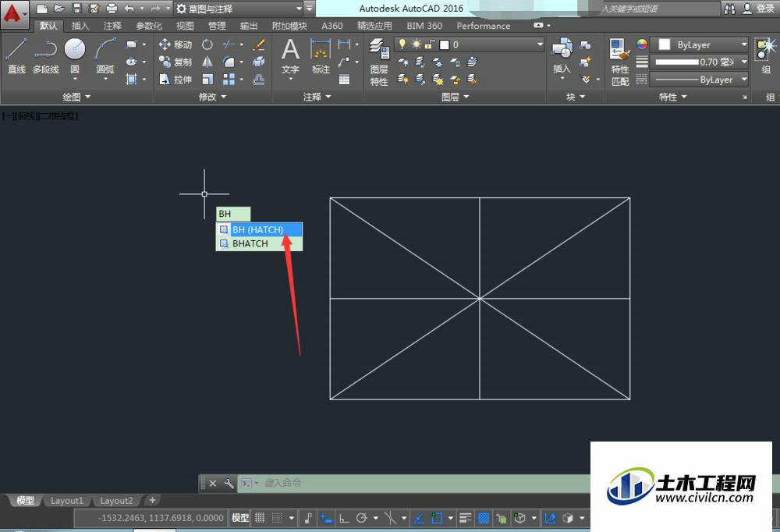Toggle the 模型 space button in status bar
The height and width of the screenshot is (532, 780).
click(x=240, y=518)
